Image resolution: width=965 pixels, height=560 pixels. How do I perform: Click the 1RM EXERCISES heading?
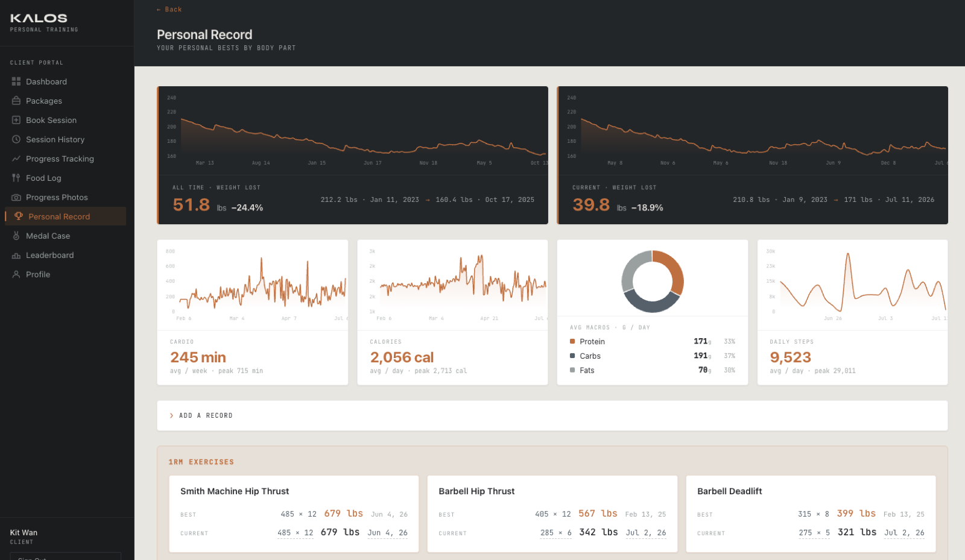point(201,462)
